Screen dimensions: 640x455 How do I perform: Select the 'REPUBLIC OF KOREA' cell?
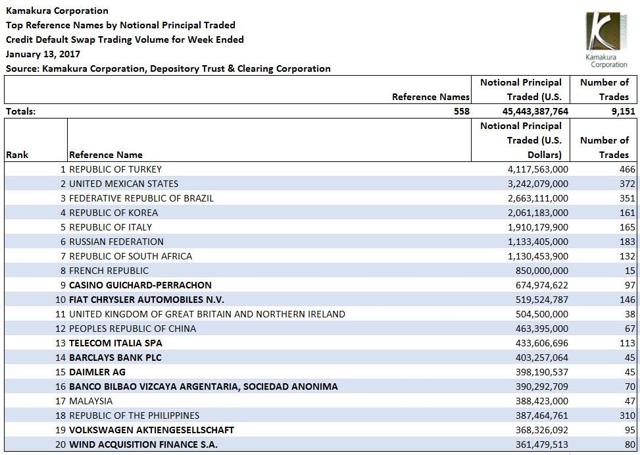[x=113, y=213]
